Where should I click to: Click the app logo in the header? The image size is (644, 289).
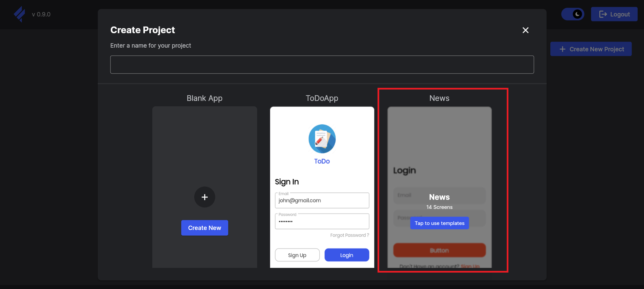[19, 14]
